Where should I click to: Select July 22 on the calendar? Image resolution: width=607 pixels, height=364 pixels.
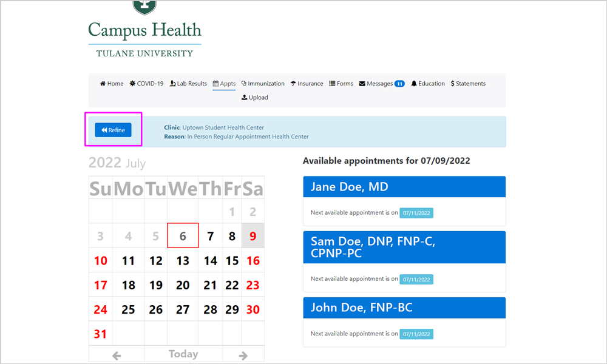point(232,285)
